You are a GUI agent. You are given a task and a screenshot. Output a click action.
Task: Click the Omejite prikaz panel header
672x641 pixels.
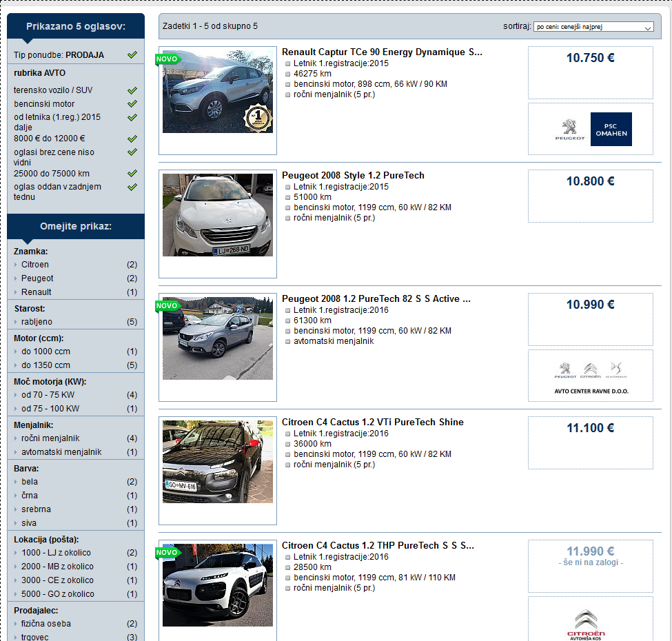pyautogui.click(x=76, y=226)
